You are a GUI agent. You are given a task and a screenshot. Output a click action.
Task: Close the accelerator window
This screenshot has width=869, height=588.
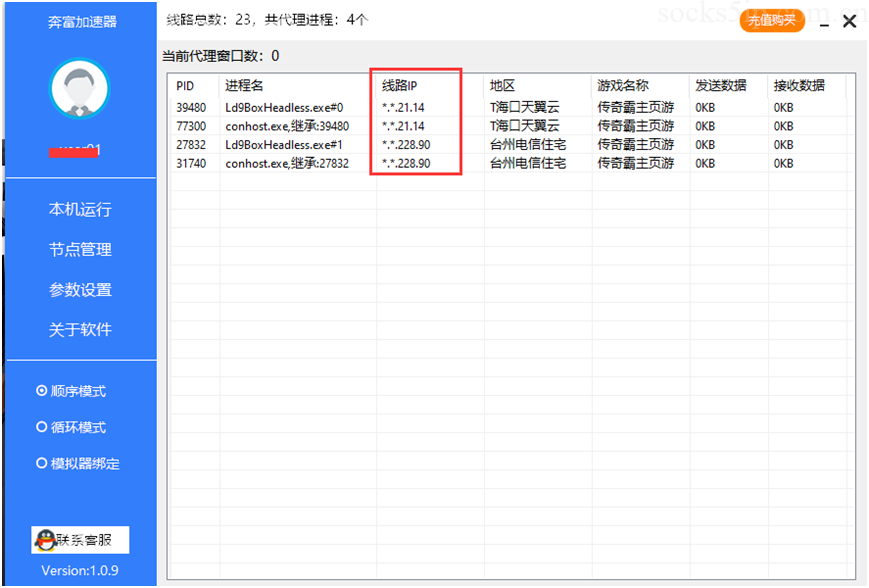[x=849, y=21]
